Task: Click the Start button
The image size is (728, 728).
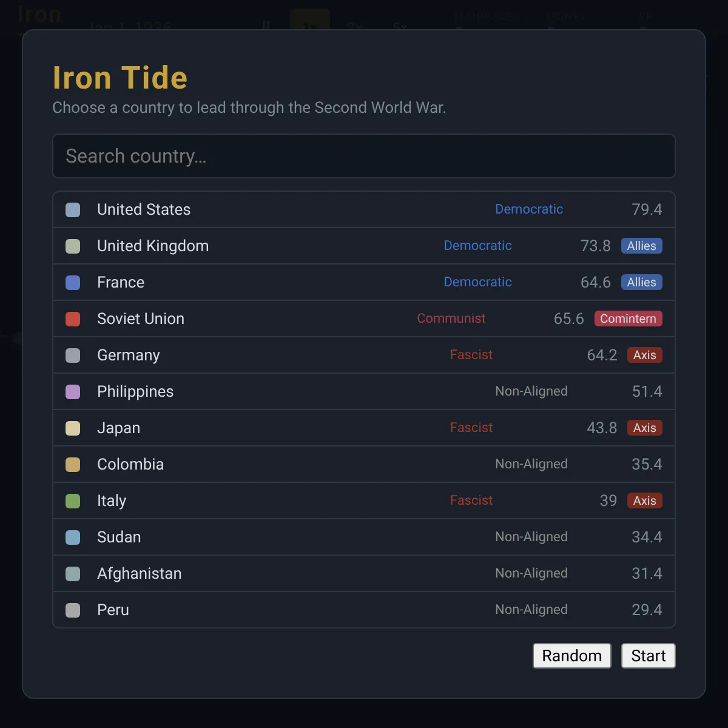Action: (x=649, y=656)
